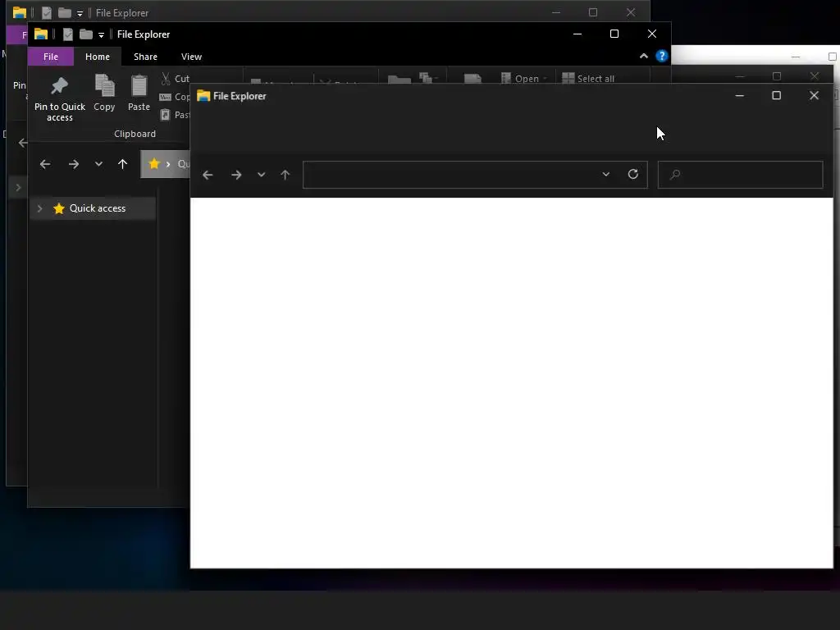Go back in the middle File Explorer window
The image size is (840, 630).
pyautogui.click(x=45, y=164)
